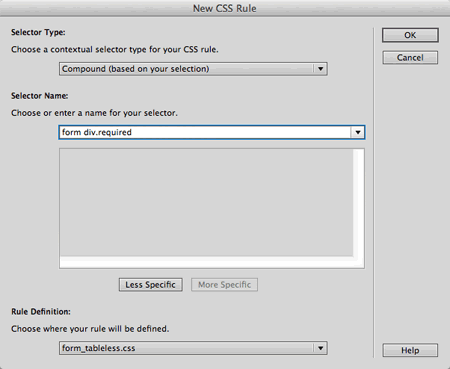Click the 'Choose a contextual selector type' text
The height and width of the screenshot is (369, 450).
point(115,50)
